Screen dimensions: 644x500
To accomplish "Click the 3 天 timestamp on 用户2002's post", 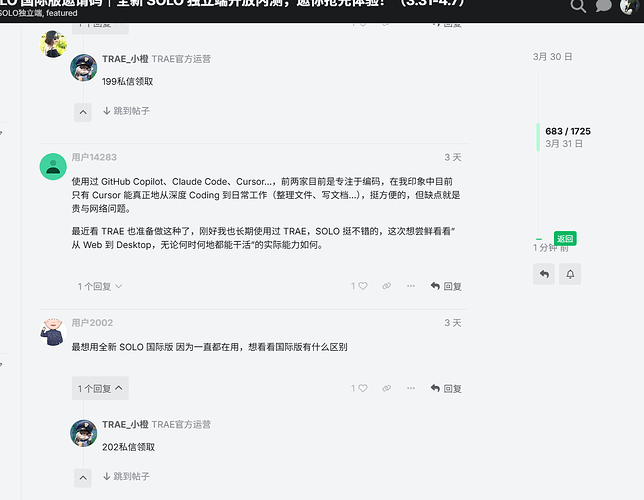I will [453, 323].
